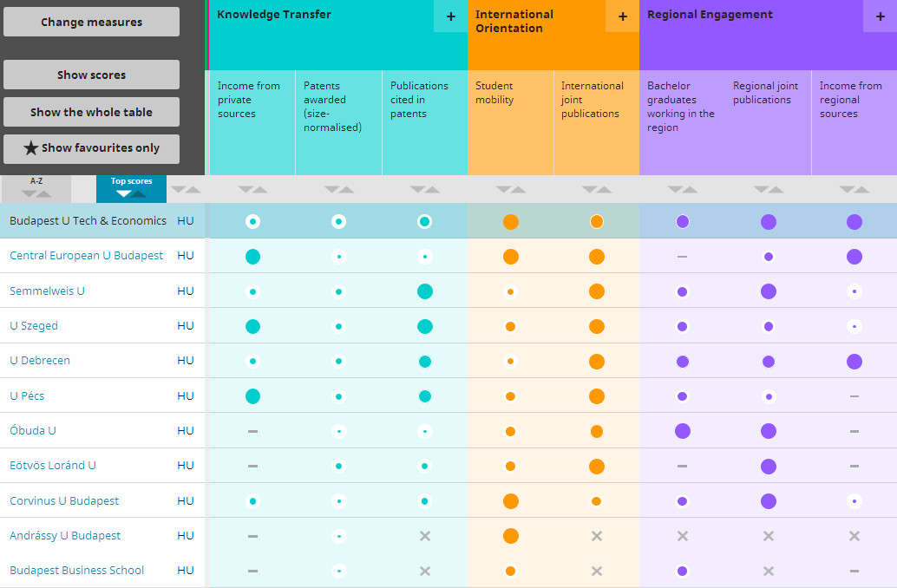Click Budapest U Tech & Economics Regional joint publications dot
The image size is (897, 588).
click(x=769, y=222)
